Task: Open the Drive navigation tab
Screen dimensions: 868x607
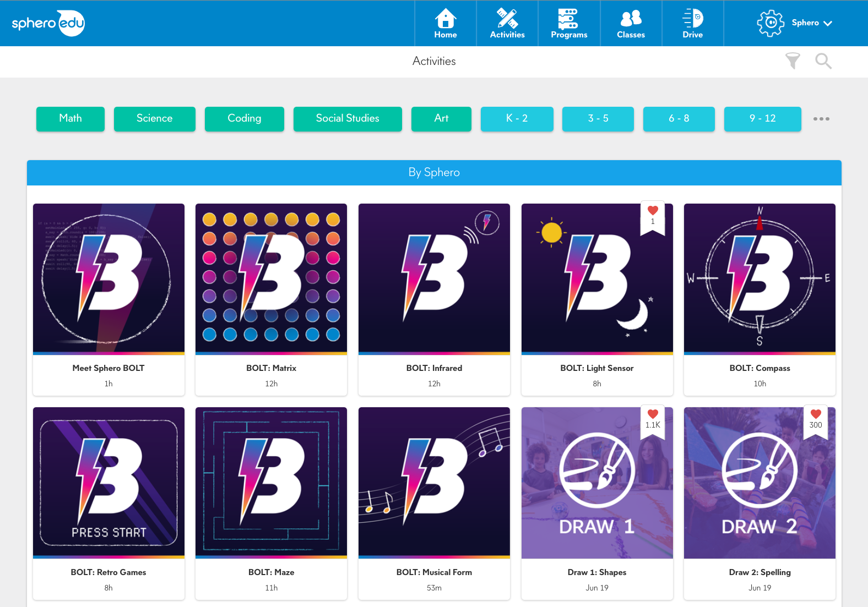Action: (692, 23)
